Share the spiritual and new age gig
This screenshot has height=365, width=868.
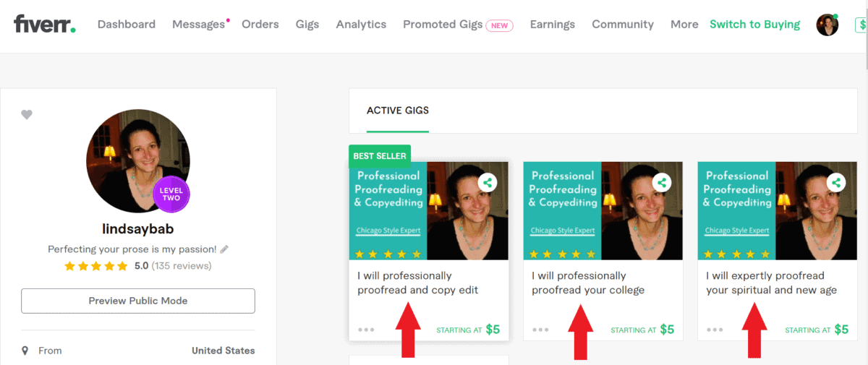click(x=836, y=183)
